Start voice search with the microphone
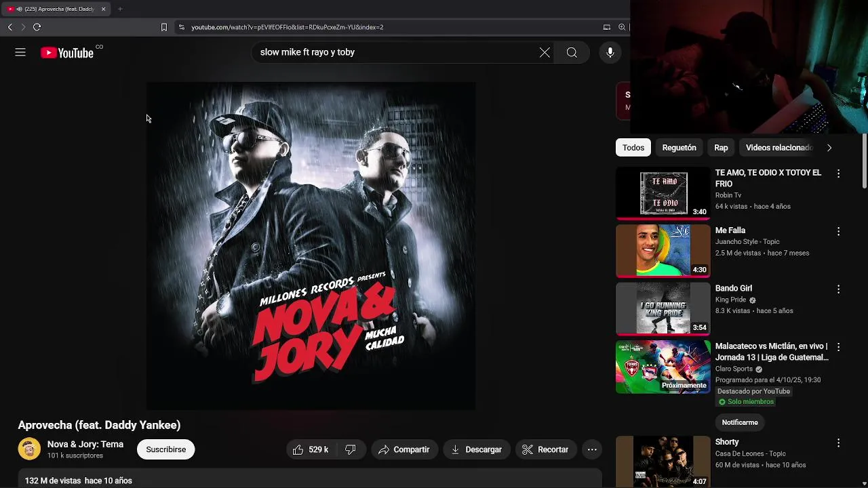The width and height of the screenshot is (868, 488). [610, 52]
